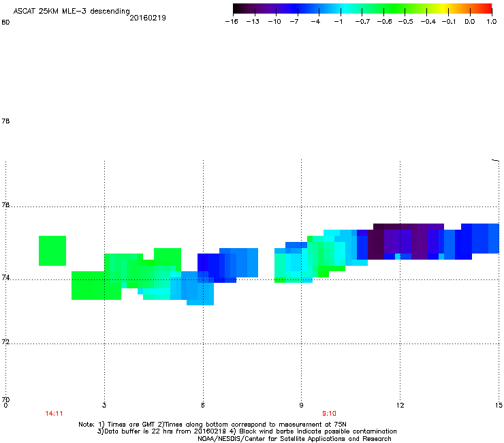This screenshot has width=504, height=443.
Task: Click the colorbar label -13
Action: pyautogui.click(x=253, y=22)
